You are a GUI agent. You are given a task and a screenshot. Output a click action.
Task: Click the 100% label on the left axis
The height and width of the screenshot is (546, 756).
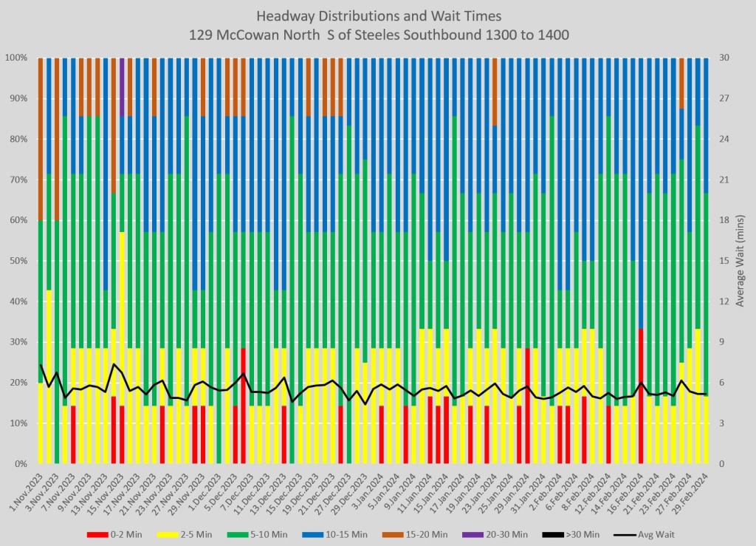(17, 58)
